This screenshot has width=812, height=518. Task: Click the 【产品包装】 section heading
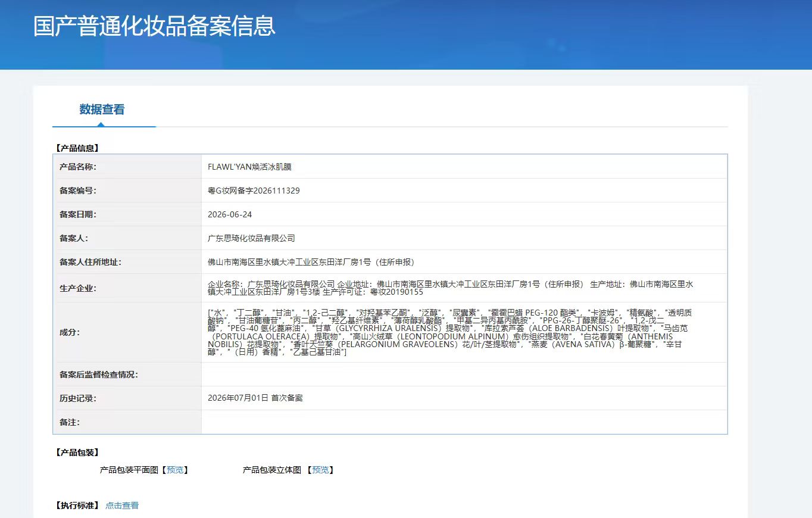[77, 453]
